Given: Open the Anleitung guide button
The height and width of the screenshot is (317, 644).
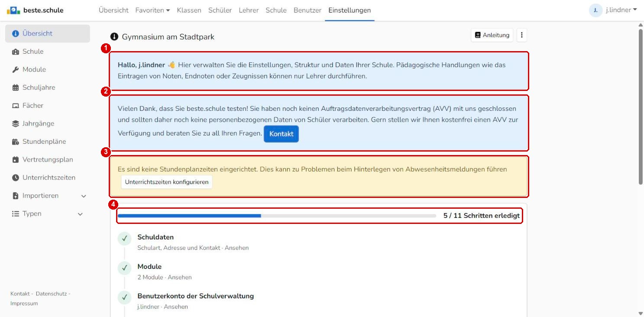Looking at the screenshot, I should (x=492, y=35).
